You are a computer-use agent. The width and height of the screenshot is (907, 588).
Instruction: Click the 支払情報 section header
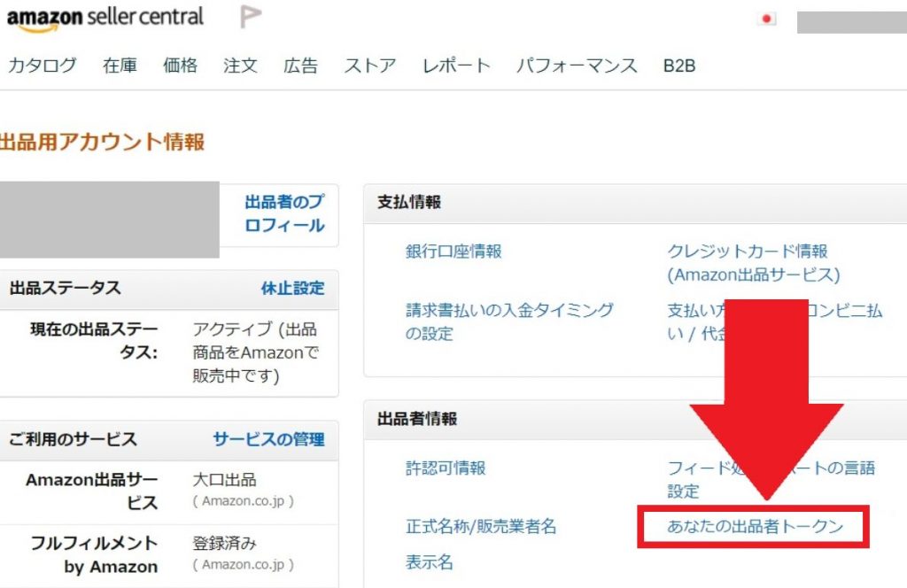[409, 203]
